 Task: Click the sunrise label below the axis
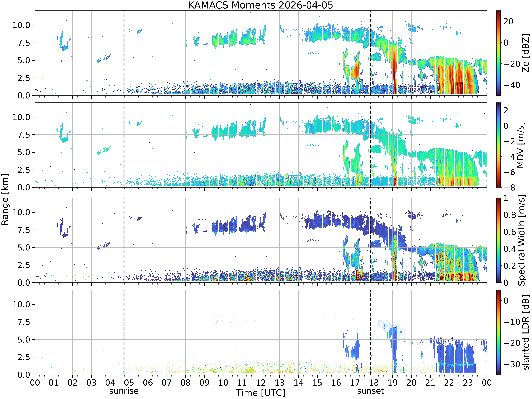tap(124, 391)
